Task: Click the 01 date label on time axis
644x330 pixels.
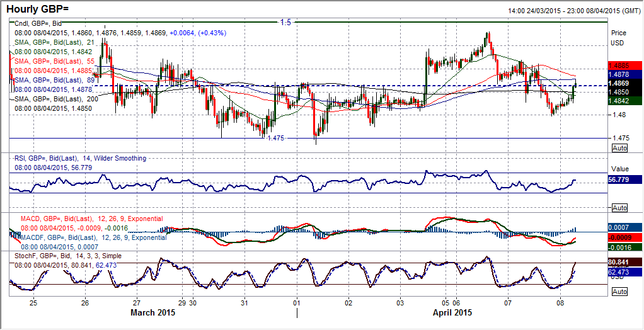Action: [x=297, y=303]
